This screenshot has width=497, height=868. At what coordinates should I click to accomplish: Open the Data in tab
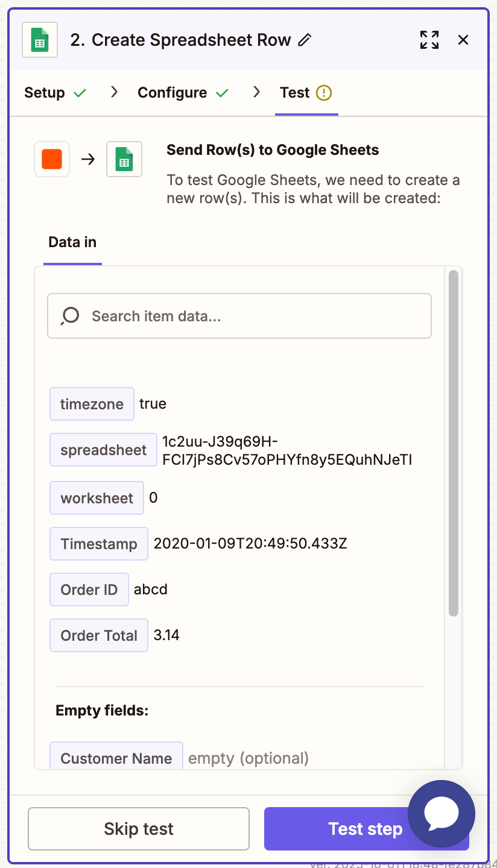point(72,242)
